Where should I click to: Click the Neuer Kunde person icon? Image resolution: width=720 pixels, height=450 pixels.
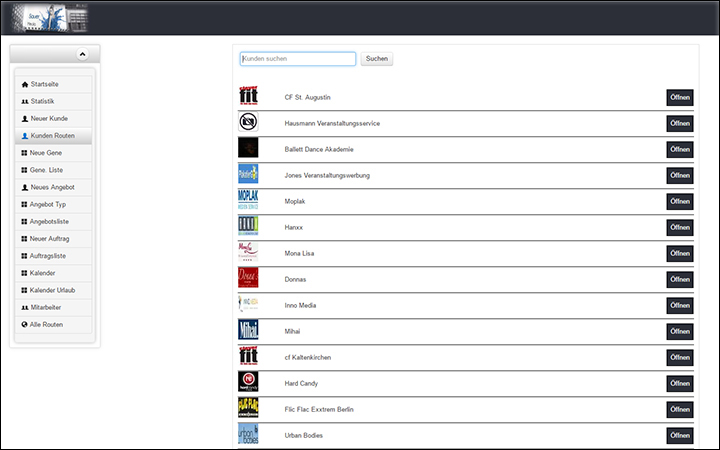pos(25,118)
